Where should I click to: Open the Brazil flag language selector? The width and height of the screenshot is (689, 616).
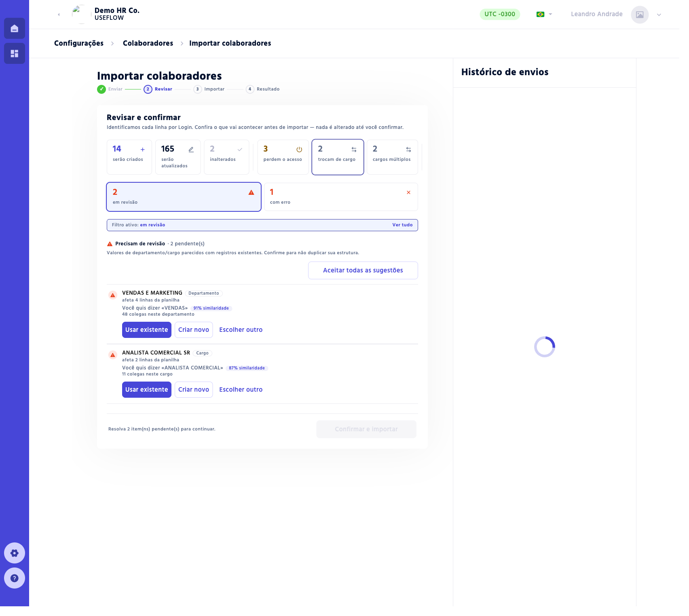click(x=544, y=14)
